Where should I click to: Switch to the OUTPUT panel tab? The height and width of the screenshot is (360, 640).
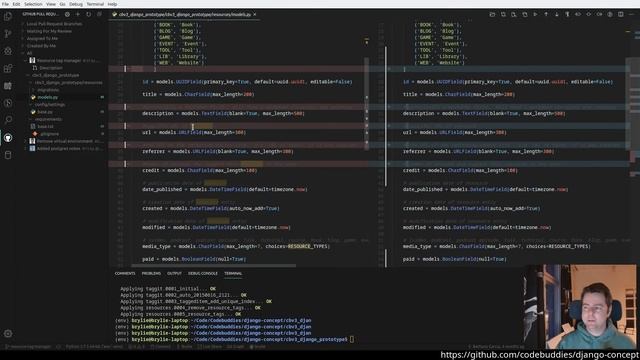(174, 273)
